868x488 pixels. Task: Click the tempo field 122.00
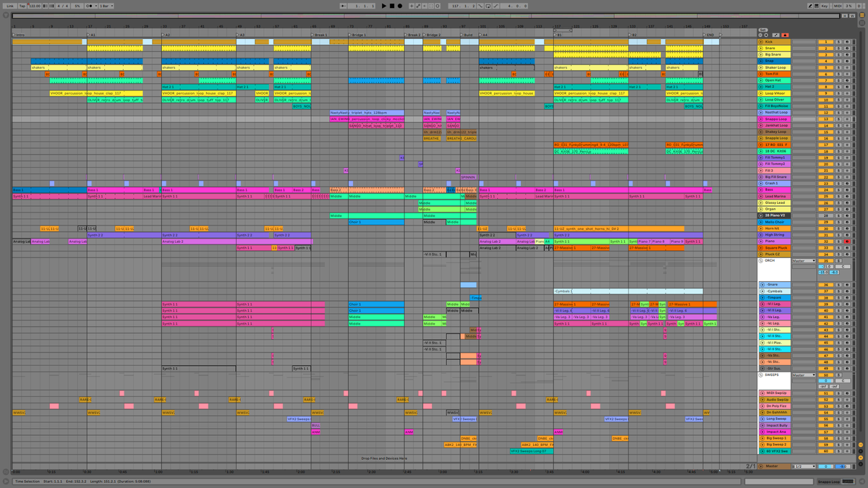34,6
